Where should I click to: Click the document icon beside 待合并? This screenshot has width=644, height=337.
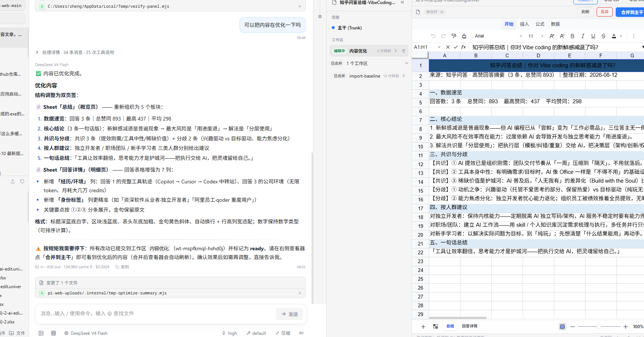point(418,12)
